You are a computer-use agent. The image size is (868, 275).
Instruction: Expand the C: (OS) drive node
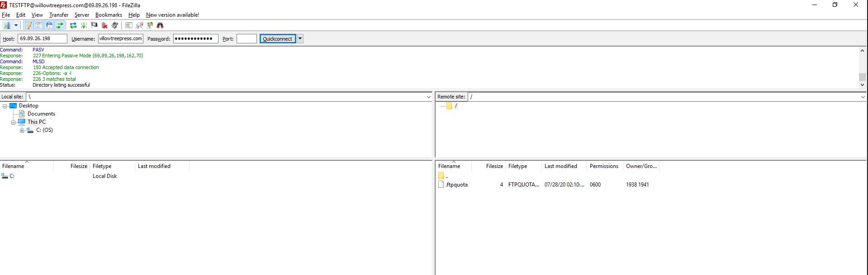22,131
